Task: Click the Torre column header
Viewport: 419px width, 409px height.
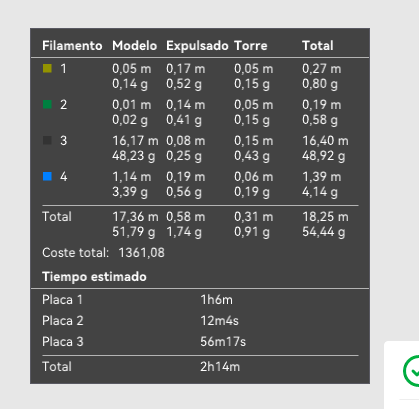Action: (251, 46)
